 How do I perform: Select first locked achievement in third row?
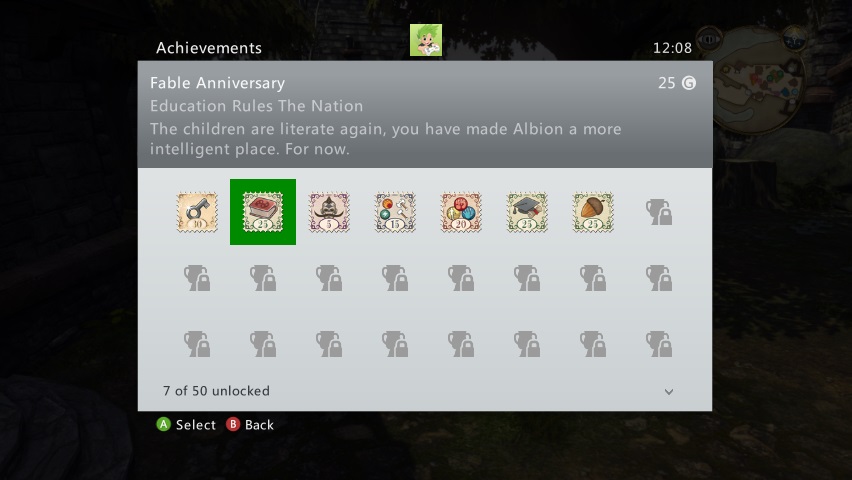pyautogui.click(x=197, y=344)
